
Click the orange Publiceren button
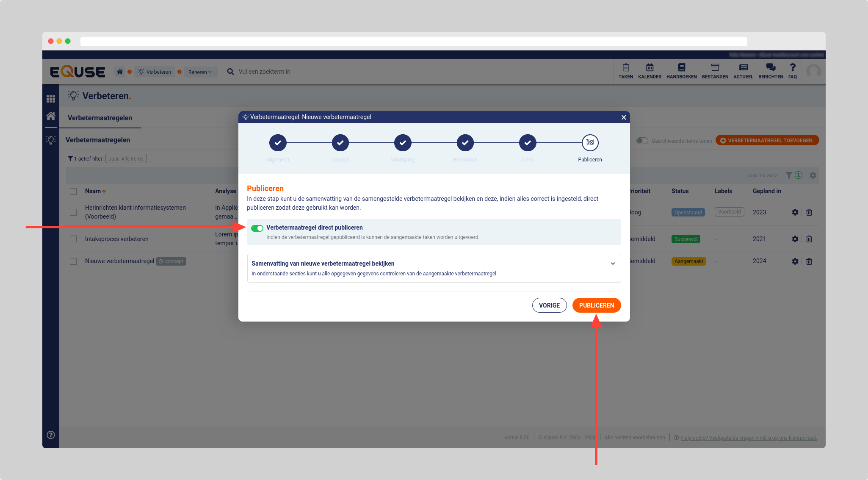tap(596, 305)
